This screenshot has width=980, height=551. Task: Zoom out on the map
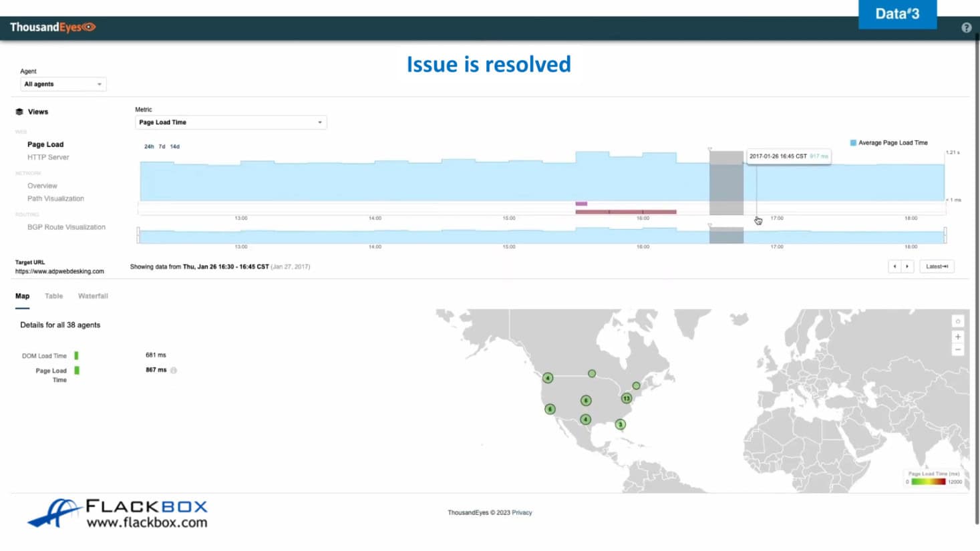coord(957,350)
